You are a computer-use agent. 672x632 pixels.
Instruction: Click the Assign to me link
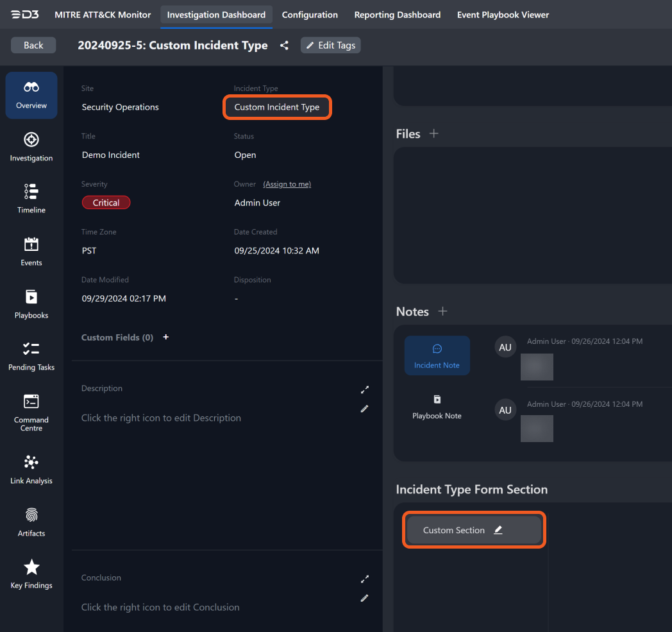pyautogui.click(x=287, y=184)
